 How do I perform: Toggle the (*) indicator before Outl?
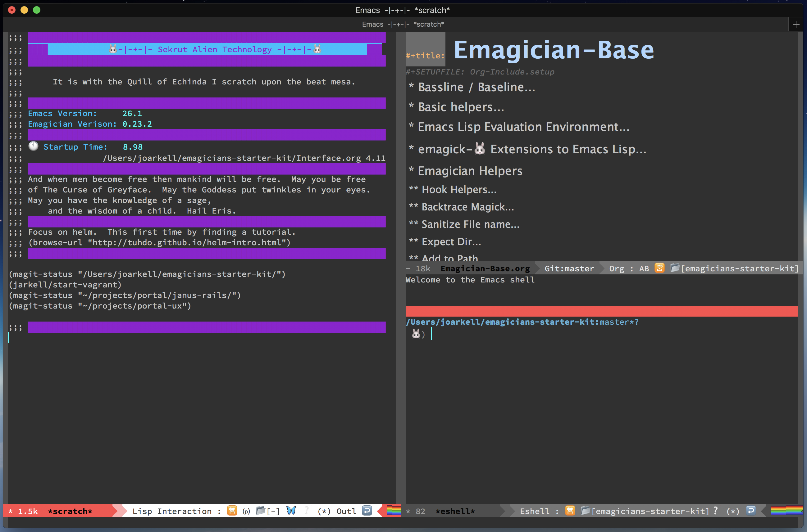click(x=324, y=511)
